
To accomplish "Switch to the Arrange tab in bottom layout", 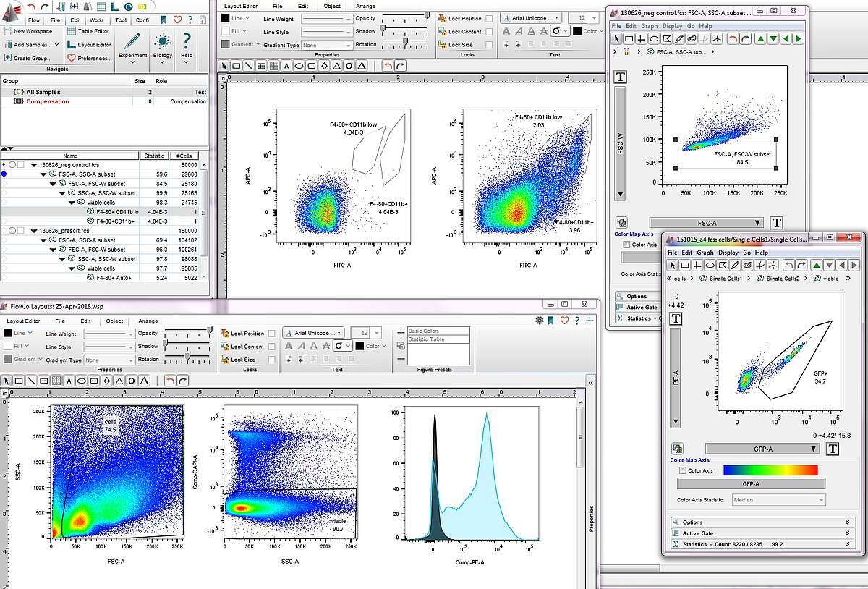I will pos(148,321).
